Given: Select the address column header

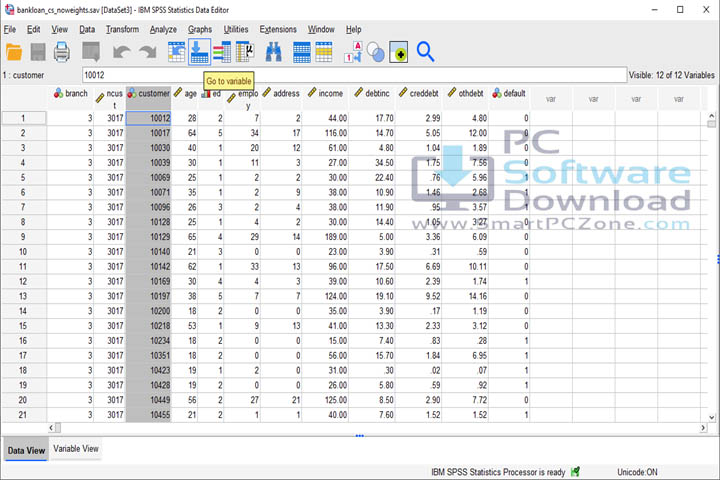Looking at the screenshot, I should 281,98.
